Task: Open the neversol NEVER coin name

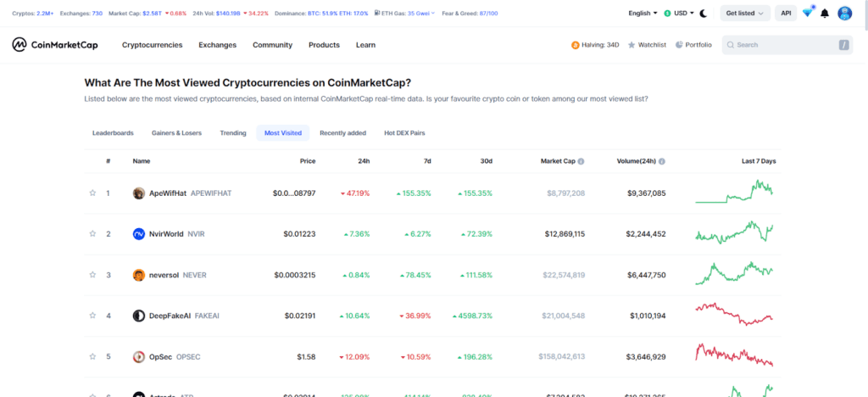Action: click(178, 275)
